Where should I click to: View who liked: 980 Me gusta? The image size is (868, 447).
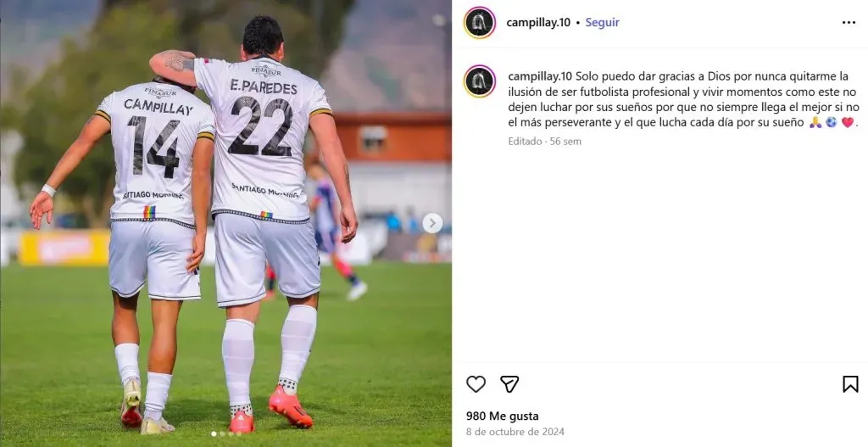(x=502, y=416)
